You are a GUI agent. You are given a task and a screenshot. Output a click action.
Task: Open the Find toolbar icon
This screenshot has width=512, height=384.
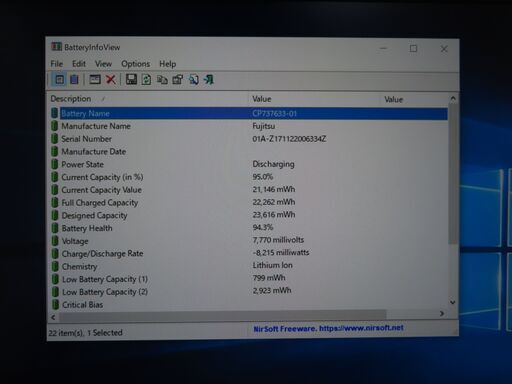193,79
